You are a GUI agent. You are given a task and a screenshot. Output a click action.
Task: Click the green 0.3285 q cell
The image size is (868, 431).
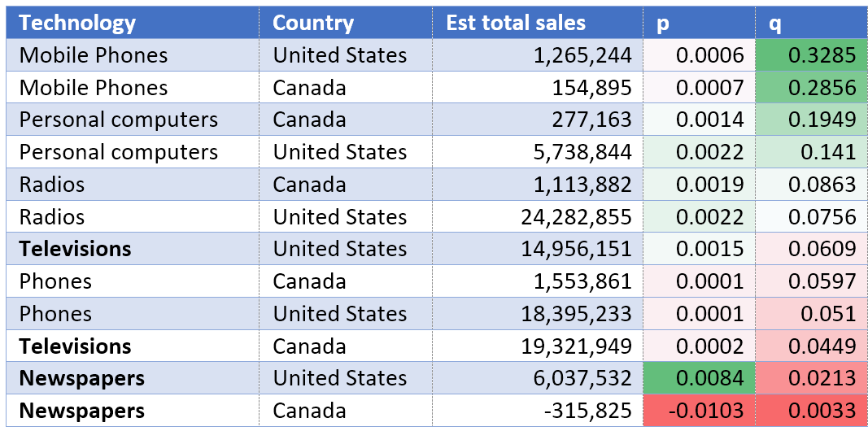coord(812,55)
